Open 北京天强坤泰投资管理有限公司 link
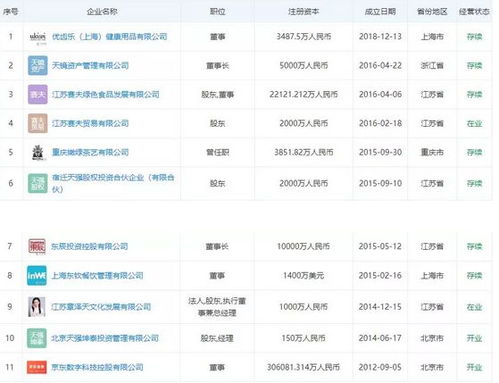The width and height of the screenshot is (499, 383). (x=105, y=338)
